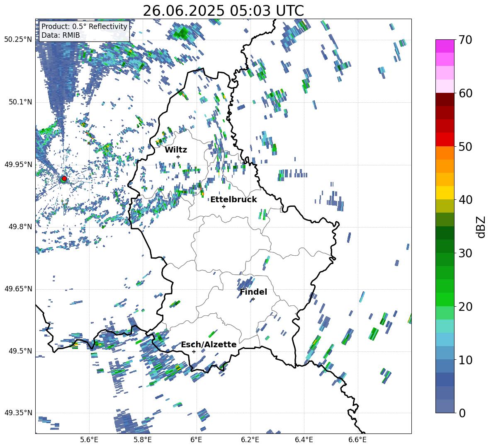This screenshot has width=491, height=448.
Task: Click the Ettelbruck location cross marker
Action: coord(224,206)
